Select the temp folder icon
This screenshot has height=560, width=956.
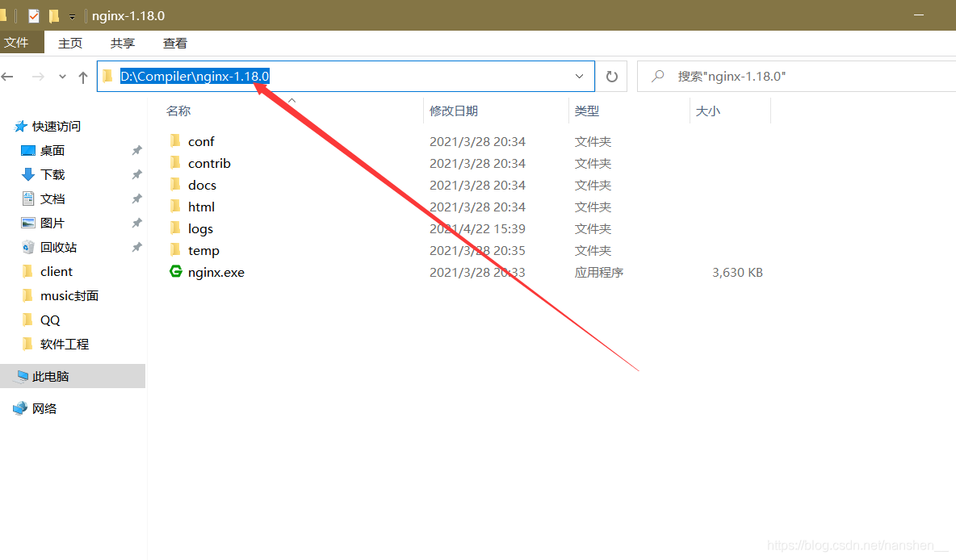coord(175,250)
